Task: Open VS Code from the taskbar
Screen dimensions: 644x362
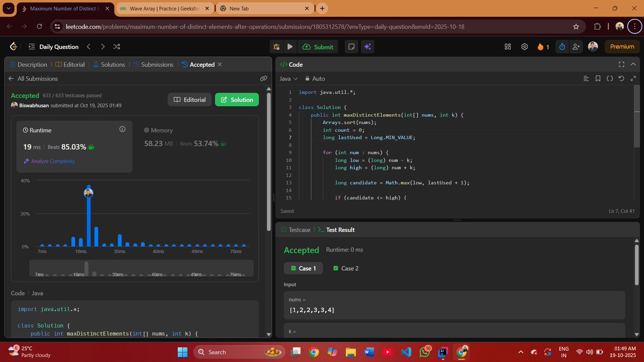Action: tap(406, 352)
